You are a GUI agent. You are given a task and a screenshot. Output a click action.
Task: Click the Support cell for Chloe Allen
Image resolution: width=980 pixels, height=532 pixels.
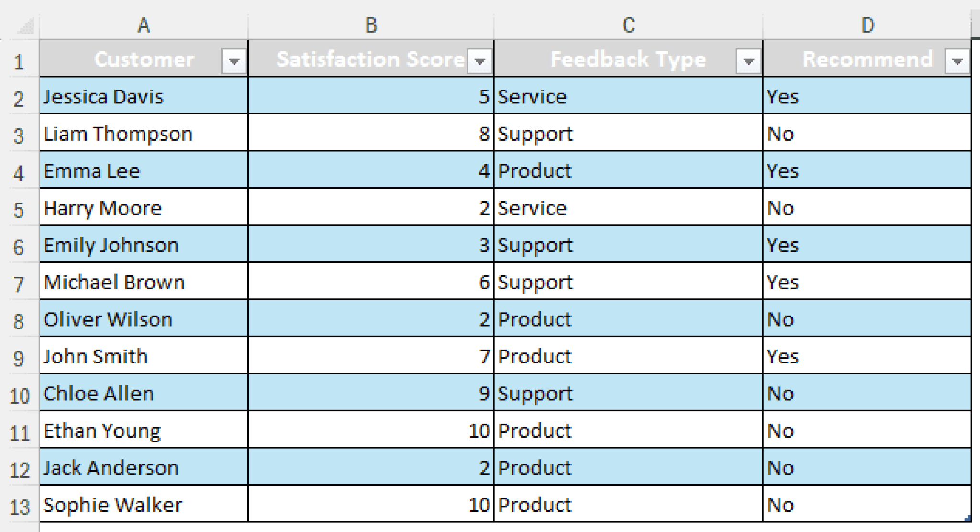pos(627,393)
